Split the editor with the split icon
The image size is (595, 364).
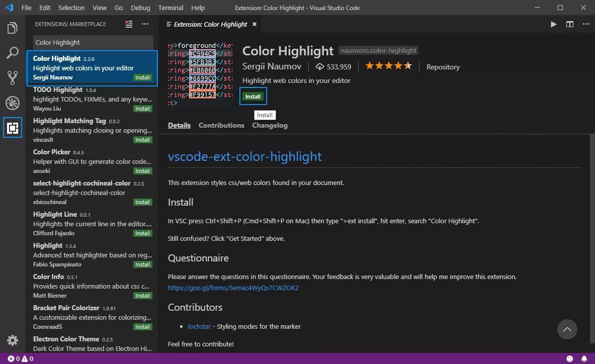pos(569,24)
